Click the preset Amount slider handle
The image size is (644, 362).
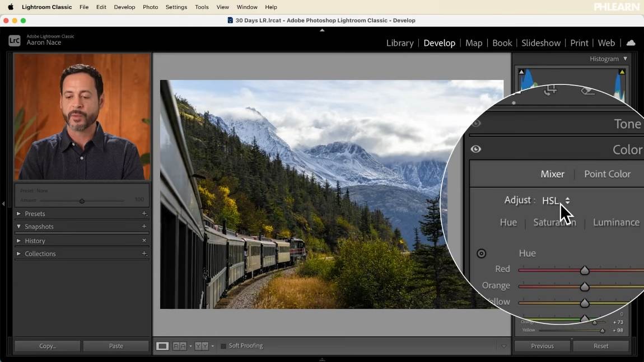tap(82, 201)
